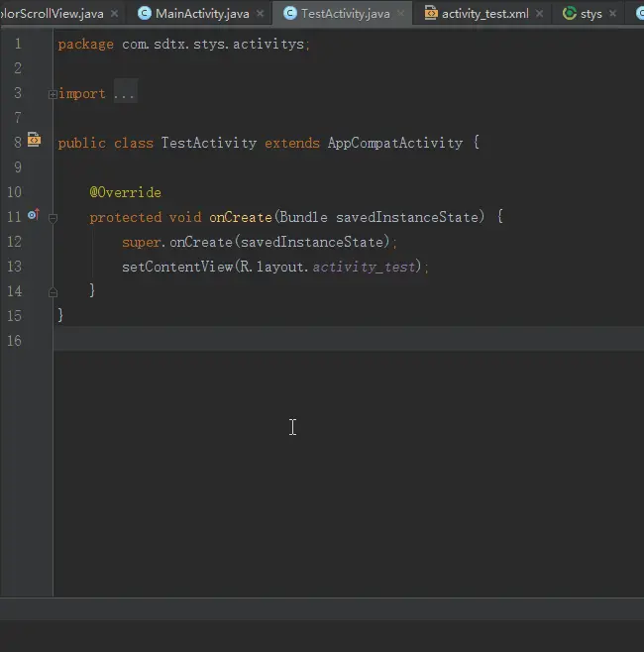
Task: Click the TestActivity class name in declaration
Action: pyautogui.click(x=209, y=143)
